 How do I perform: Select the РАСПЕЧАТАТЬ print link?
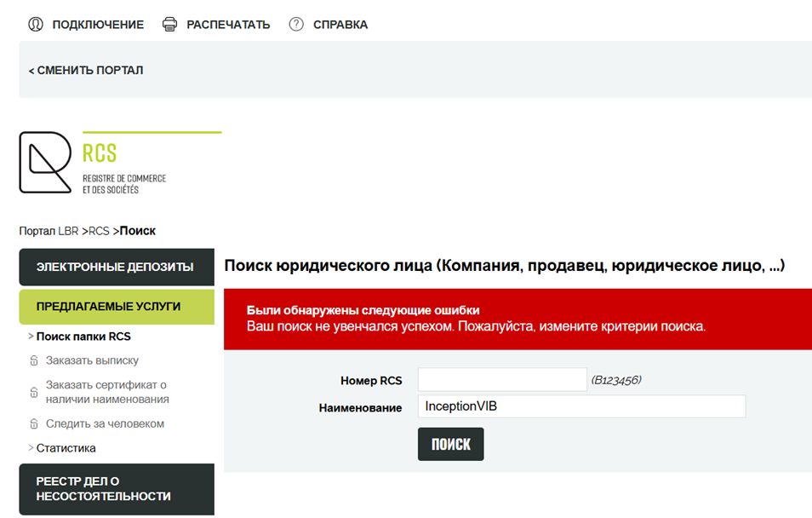click(228, 25)
